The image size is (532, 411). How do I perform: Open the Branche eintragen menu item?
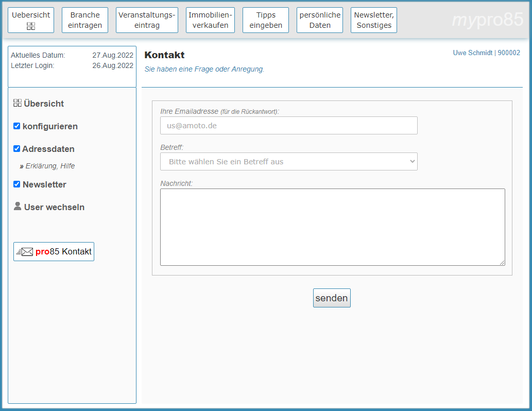(x=85, y=20)
